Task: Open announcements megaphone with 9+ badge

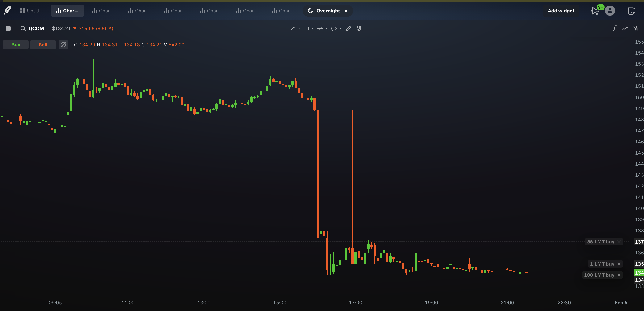Action: pyautogui.click(x=595, y=11)
